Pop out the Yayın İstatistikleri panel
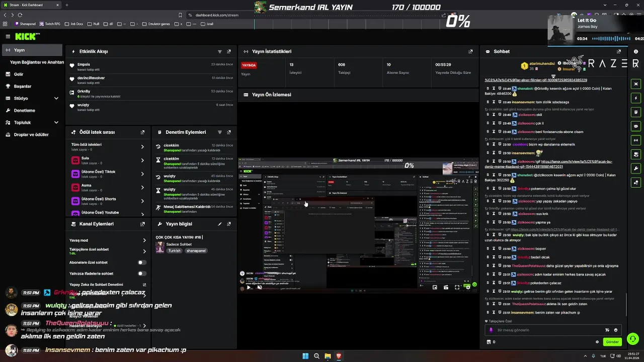The image size is (644, 362). (470, 51)
